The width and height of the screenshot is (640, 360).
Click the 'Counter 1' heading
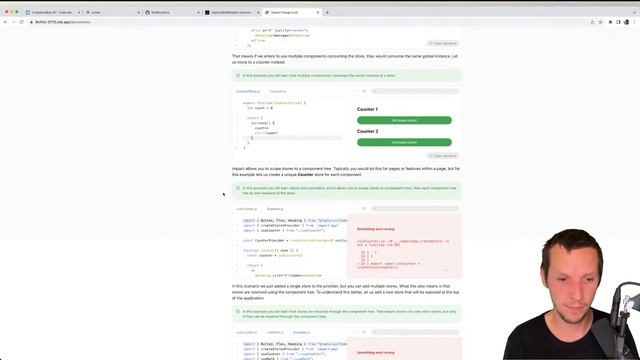point(367,109)
